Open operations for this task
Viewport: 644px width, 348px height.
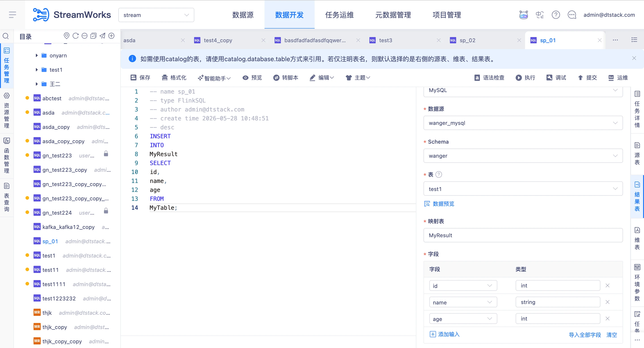tap(618, 78)
